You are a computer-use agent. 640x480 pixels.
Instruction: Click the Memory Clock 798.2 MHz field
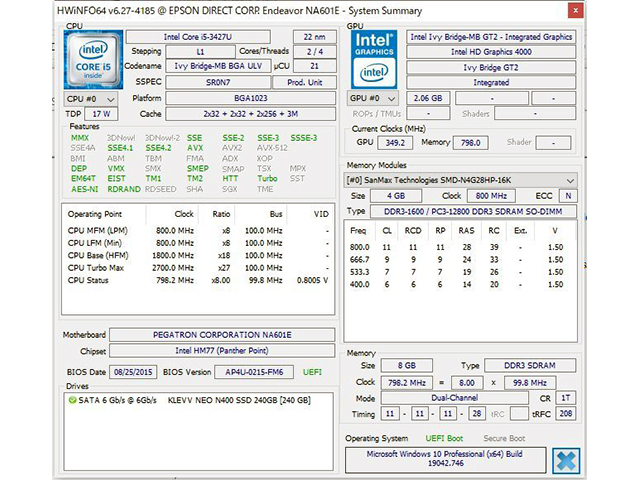[407, 383]
